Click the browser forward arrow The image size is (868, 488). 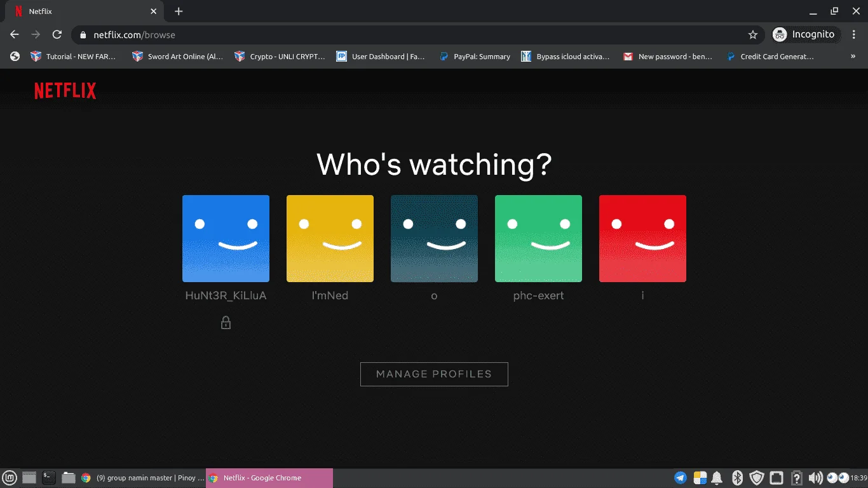36,34
